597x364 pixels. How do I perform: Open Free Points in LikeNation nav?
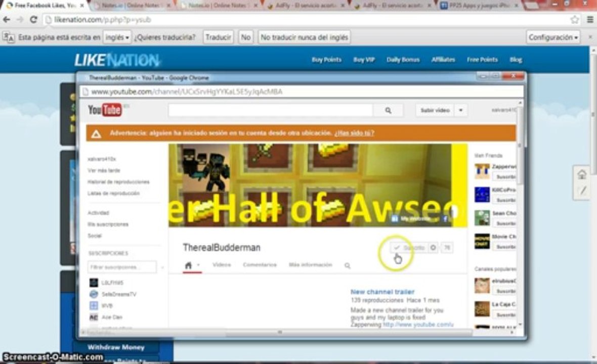coord(482,60)
